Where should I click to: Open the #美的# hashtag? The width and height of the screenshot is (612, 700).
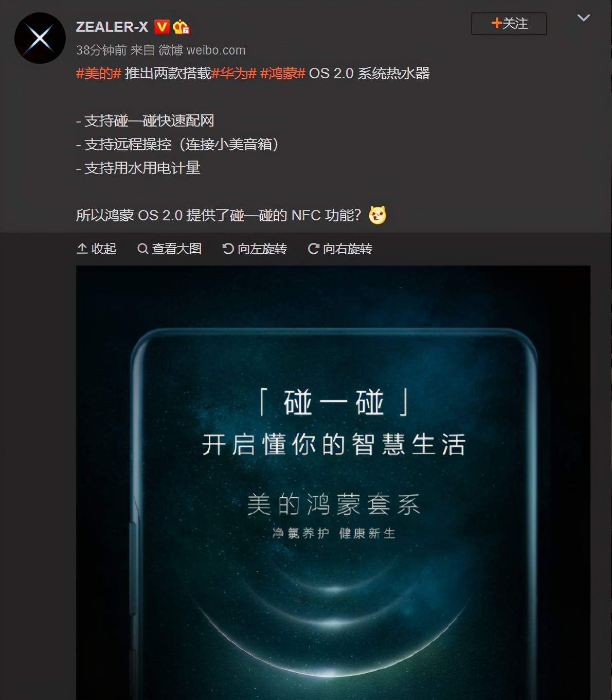point(99,74)
